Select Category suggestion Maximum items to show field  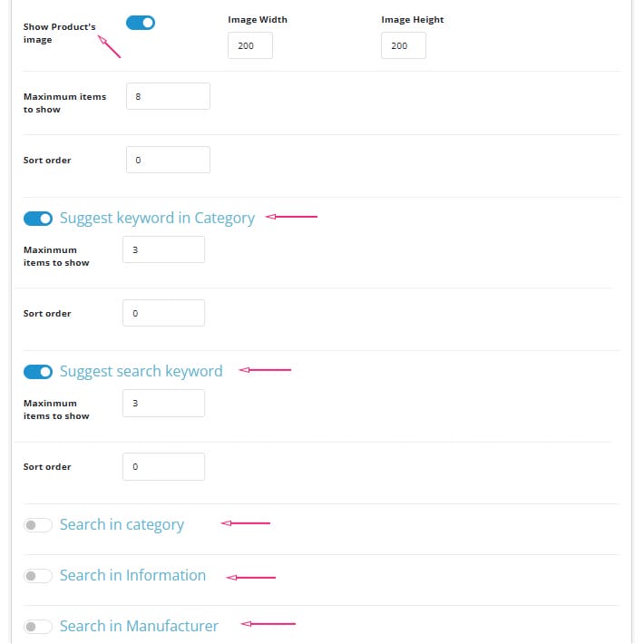pos(163,249)
